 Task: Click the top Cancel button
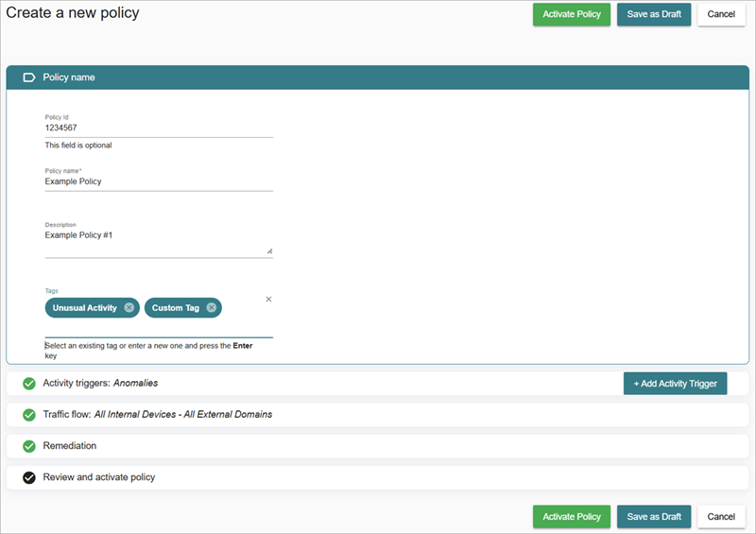tap(721, 14)
